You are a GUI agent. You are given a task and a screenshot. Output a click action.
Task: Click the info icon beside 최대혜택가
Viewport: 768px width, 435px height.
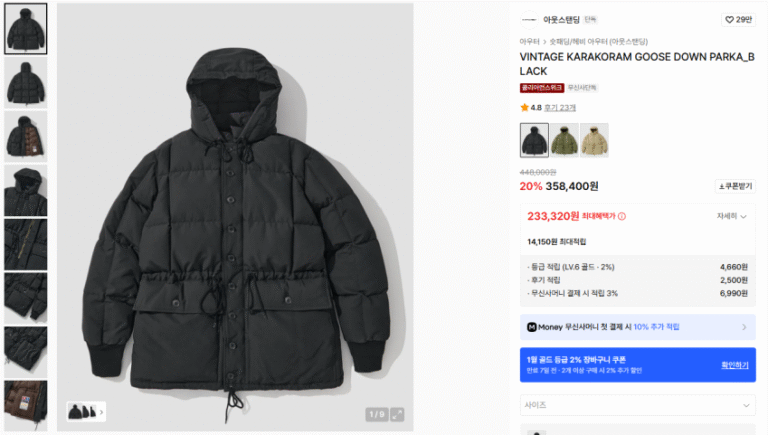tap(622, 216)
